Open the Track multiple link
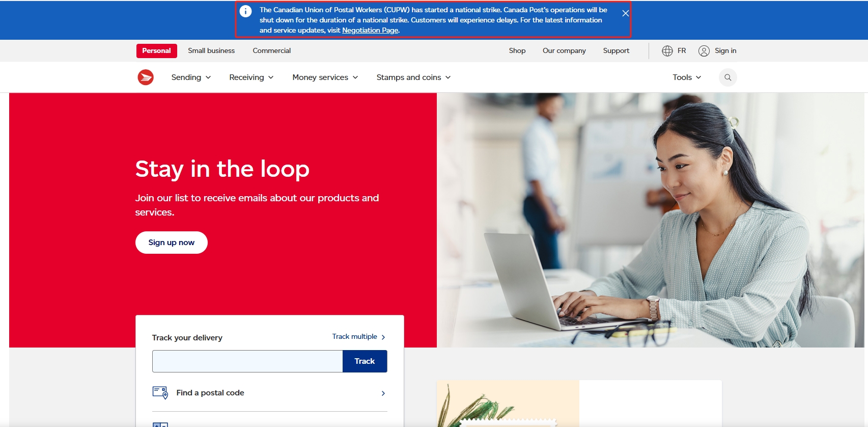 [355, 337]
